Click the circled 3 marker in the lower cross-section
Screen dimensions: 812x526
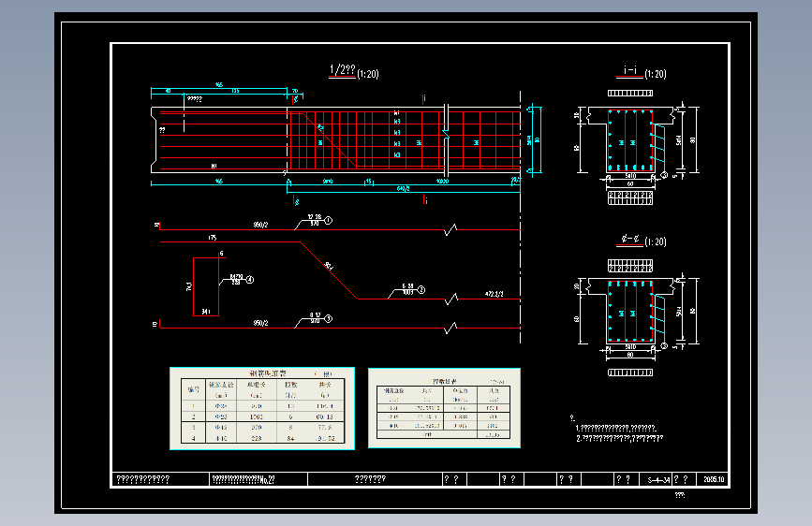click(664, 346)
